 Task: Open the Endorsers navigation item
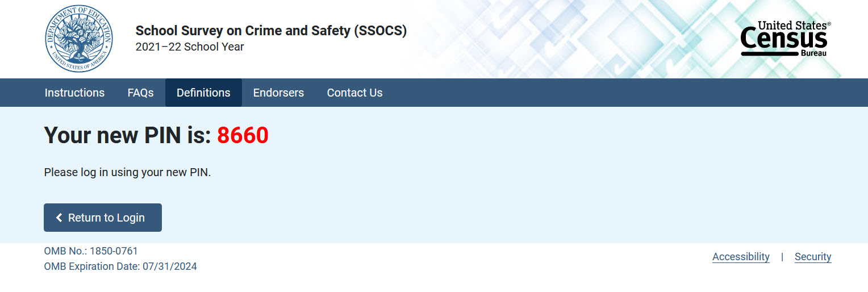[278, 93]
